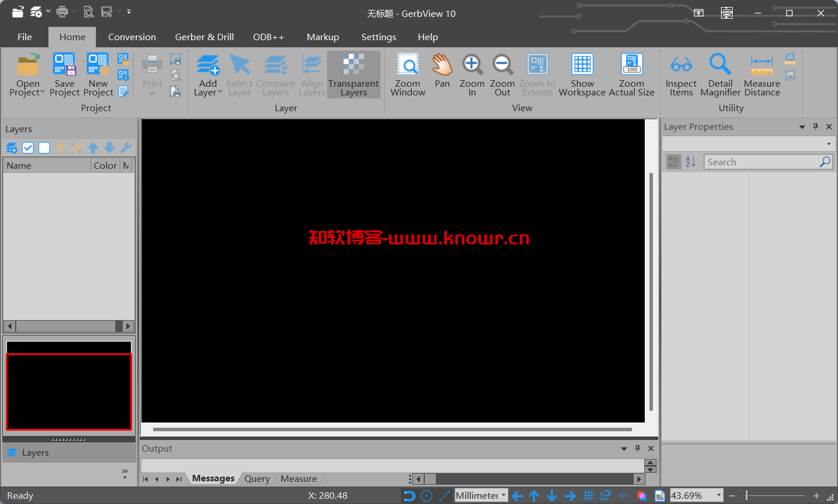
Task: Open the Help ribbon tab
Action: [x=428, y=37]
